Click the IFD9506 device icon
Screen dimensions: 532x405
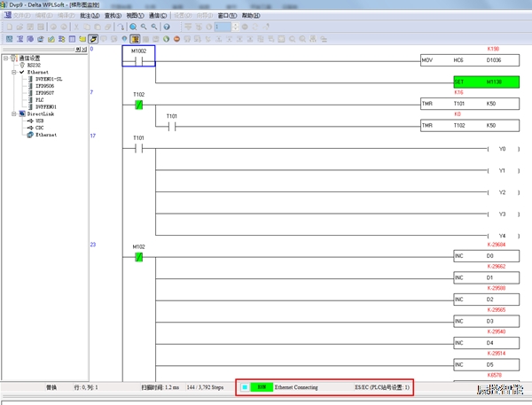[x=28, y=86]
